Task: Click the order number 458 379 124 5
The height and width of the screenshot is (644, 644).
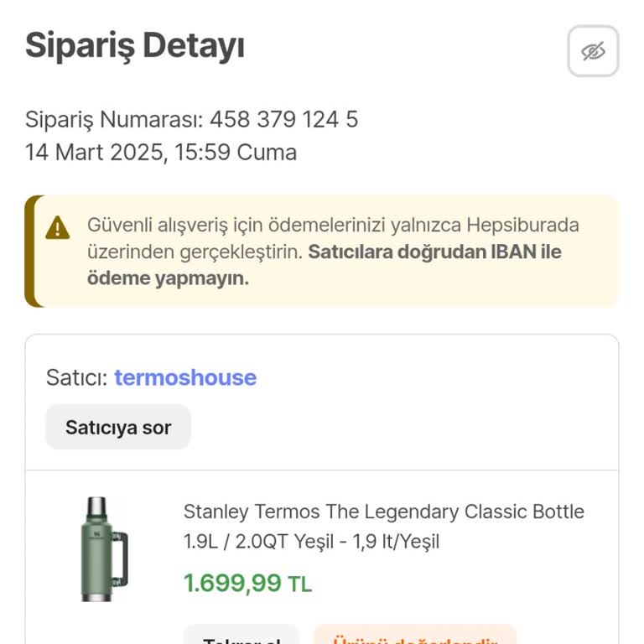Action: (283, 119)
